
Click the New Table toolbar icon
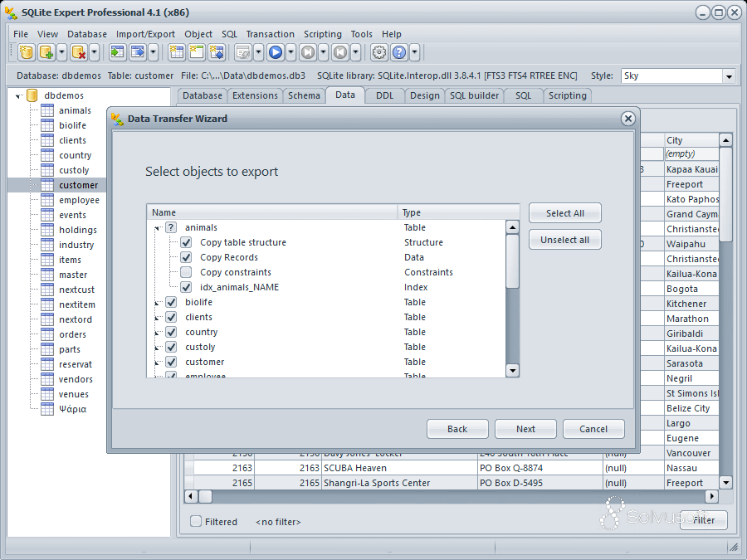point(176,52)
